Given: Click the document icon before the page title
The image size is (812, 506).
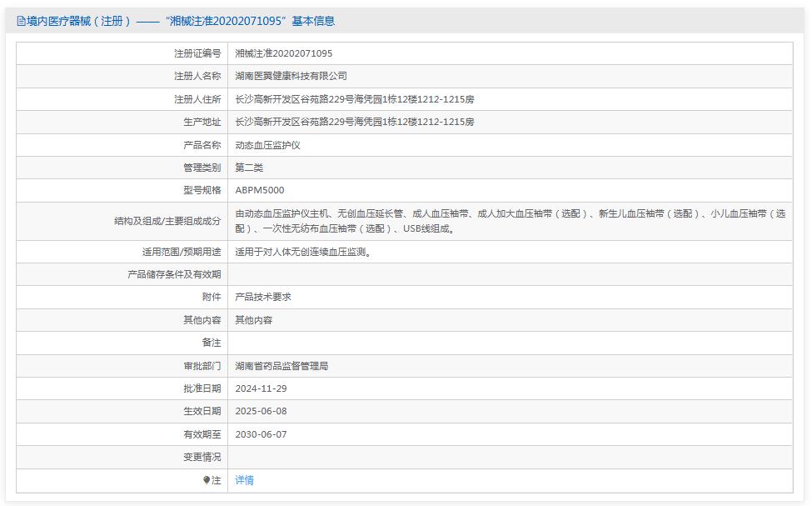Looking at the screenshot, I should point(18,22).
